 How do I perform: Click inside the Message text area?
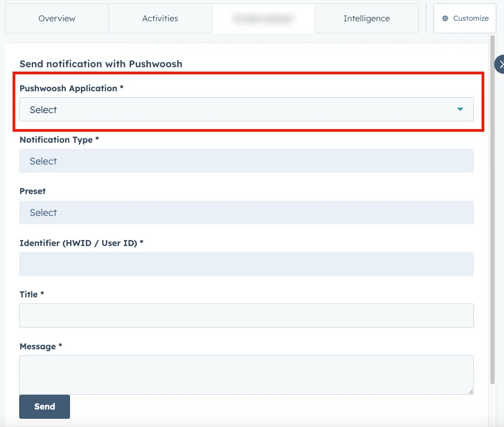[x=246, y=375]
